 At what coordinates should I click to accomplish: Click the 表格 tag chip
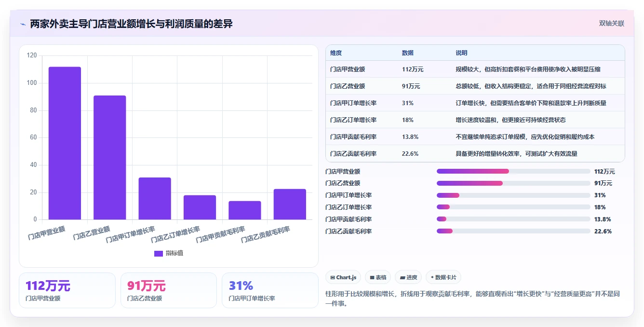[x=378, y=277]
